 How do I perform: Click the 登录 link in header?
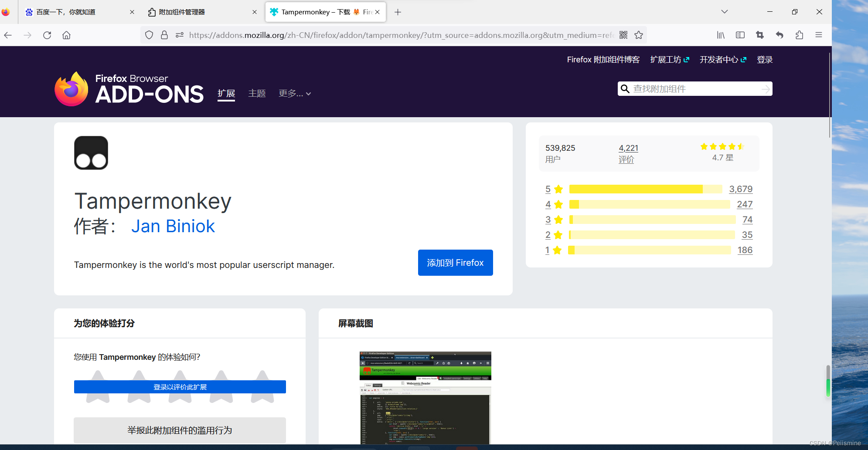765,60
